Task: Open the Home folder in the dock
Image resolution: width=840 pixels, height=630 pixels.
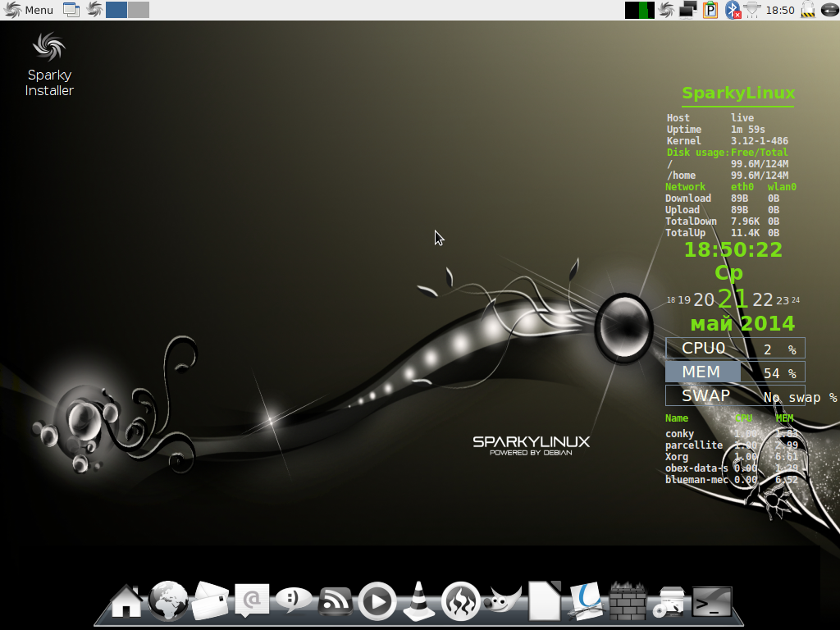Action: pyautogui.click(x=126, y=601)
